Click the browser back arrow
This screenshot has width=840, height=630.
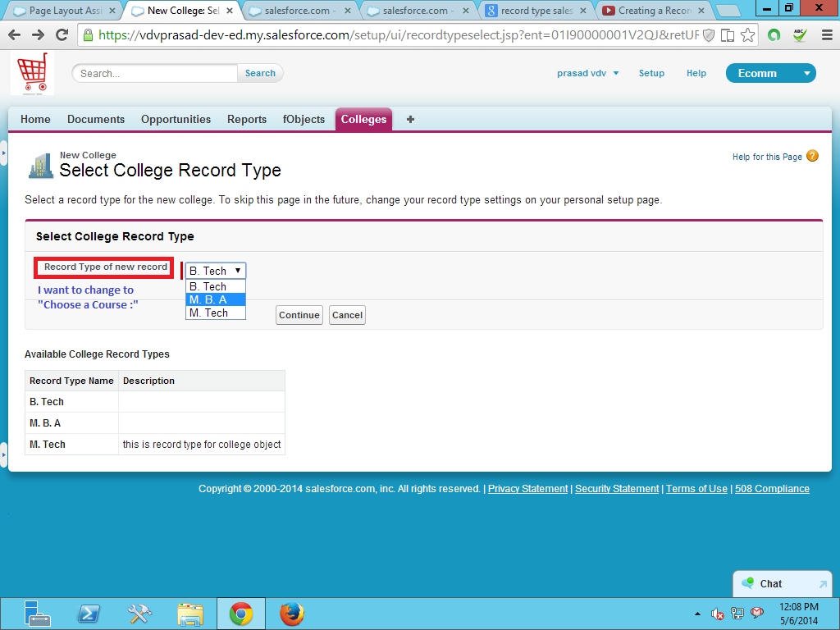pyautogui.click(x=15, y=35)
